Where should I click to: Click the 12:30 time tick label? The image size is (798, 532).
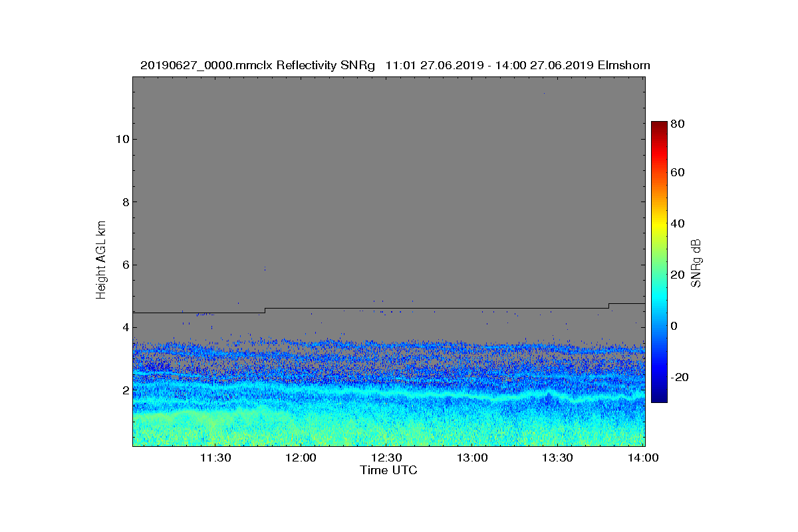388,458
